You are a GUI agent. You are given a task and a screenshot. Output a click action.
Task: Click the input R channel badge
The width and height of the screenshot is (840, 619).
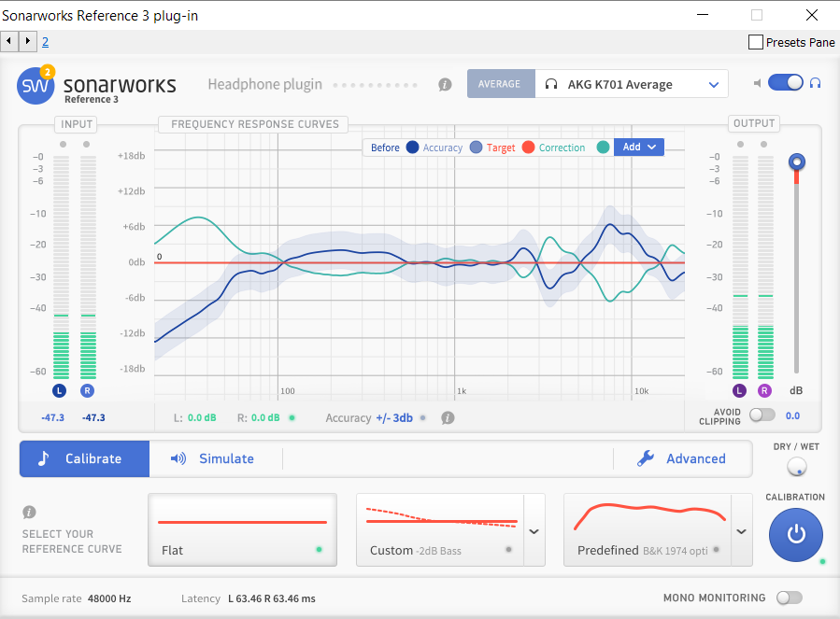87,390
